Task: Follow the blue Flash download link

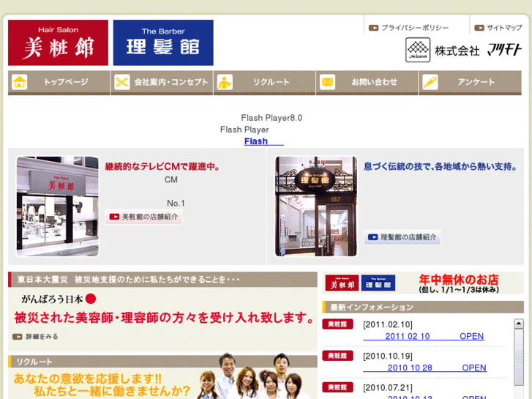Action: 264,141
